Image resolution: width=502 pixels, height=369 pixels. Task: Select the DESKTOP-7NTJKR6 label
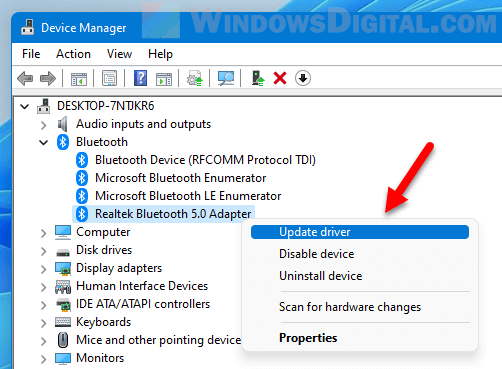pyautogui.click(x=106, y=106)
